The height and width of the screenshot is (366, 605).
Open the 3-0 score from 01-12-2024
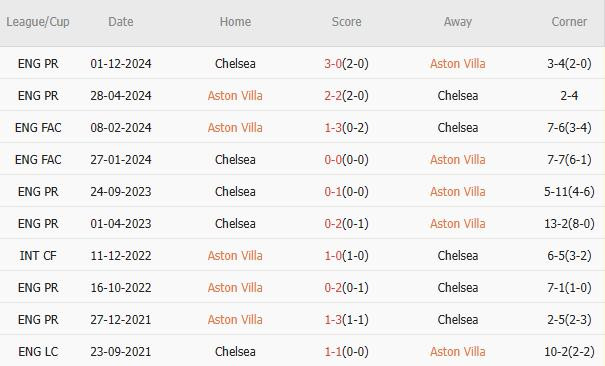click(333, 64)
